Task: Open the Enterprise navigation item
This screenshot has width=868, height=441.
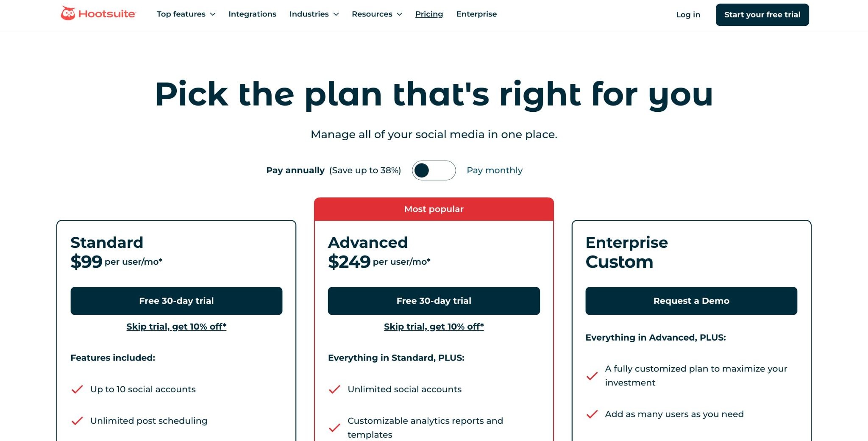Action: click(476, 14)
